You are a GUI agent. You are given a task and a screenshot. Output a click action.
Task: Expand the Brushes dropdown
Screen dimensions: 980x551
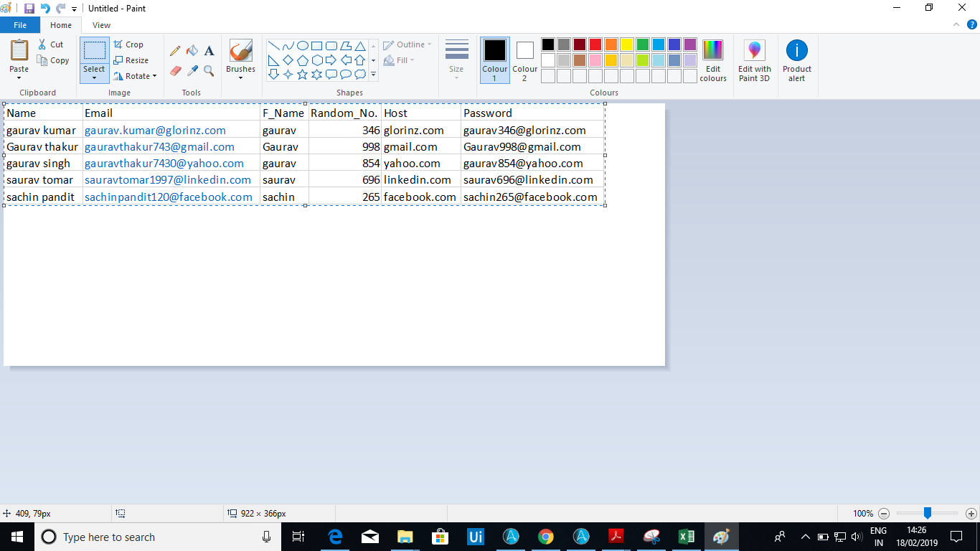[240, 77]
